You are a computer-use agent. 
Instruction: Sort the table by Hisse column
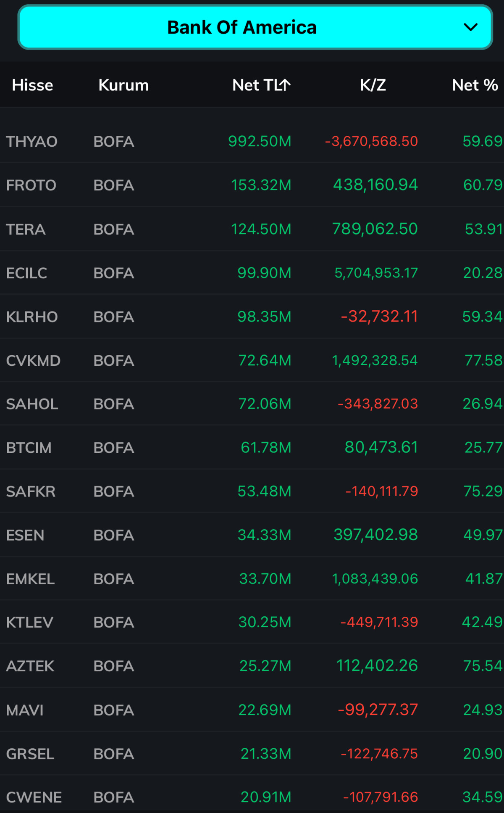[x=32, y=85]
